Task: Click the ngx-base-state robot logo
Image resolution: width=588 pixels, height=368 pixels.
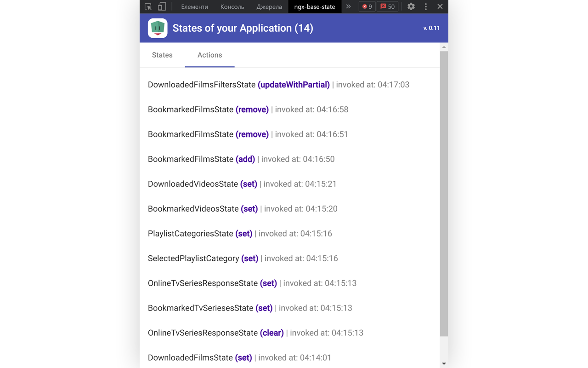Action: [x=158, y=28]
